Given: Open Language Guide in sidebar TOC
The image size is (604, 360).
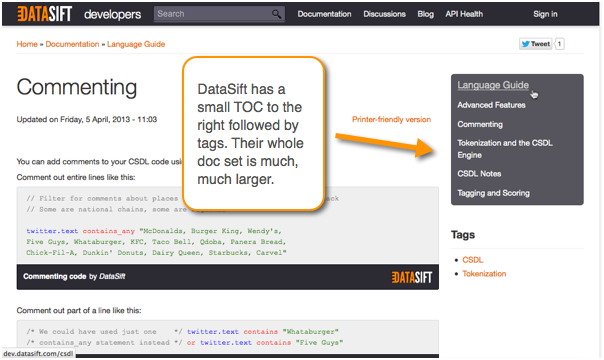Looking at the screenshot, I should coord(493,85).
